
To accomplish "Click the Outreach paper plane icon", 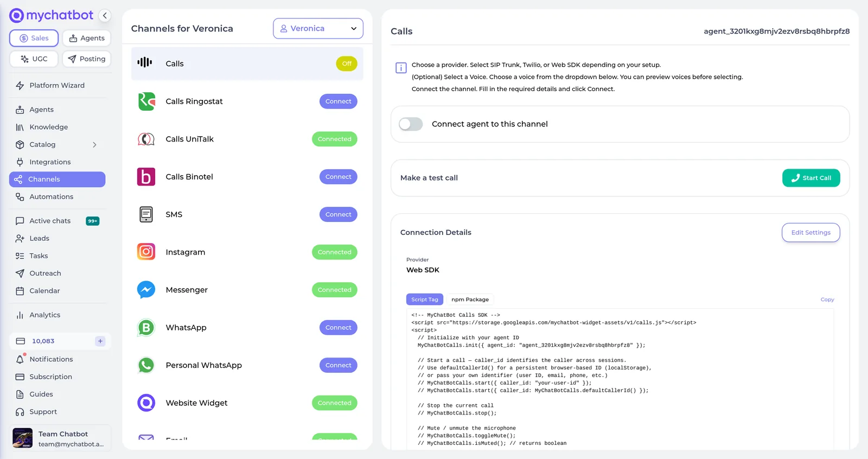I will pyautogui.click(x=20, y=273).
